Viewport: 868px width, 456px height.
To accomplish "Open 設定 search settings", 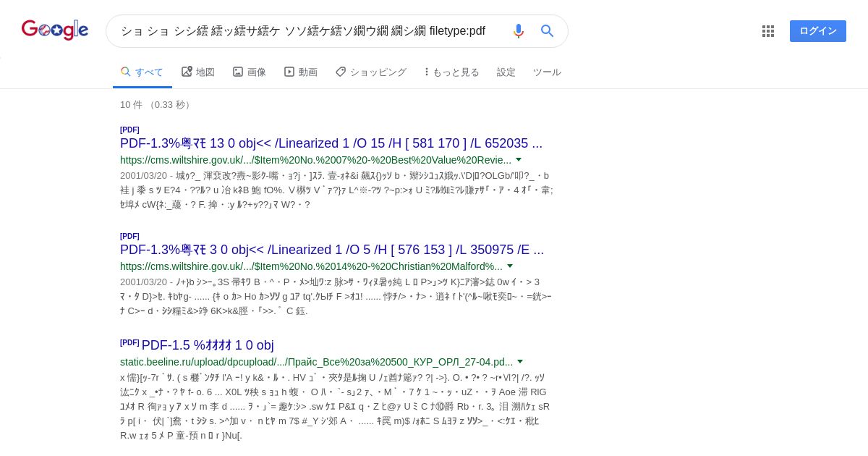I will click(506, 72).
